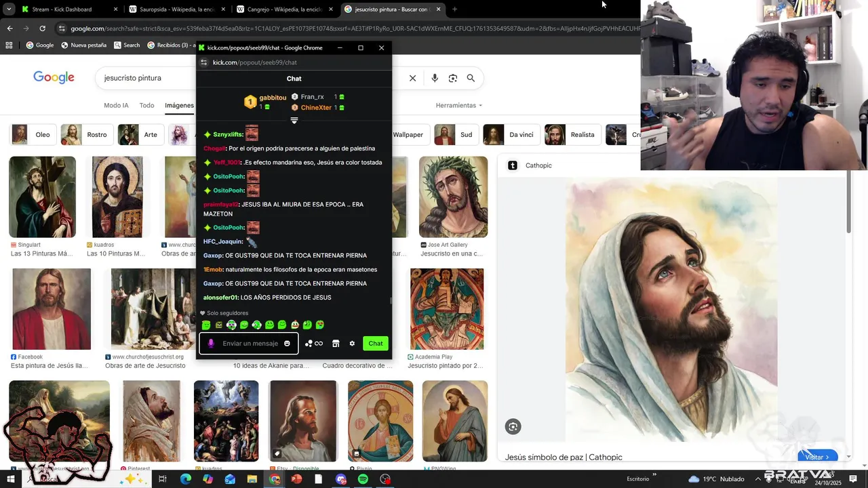This screenshot has width=868, height=488.
Task: Open Cangrejo Wikipedia browser tab
Action: tap(283, 9)
